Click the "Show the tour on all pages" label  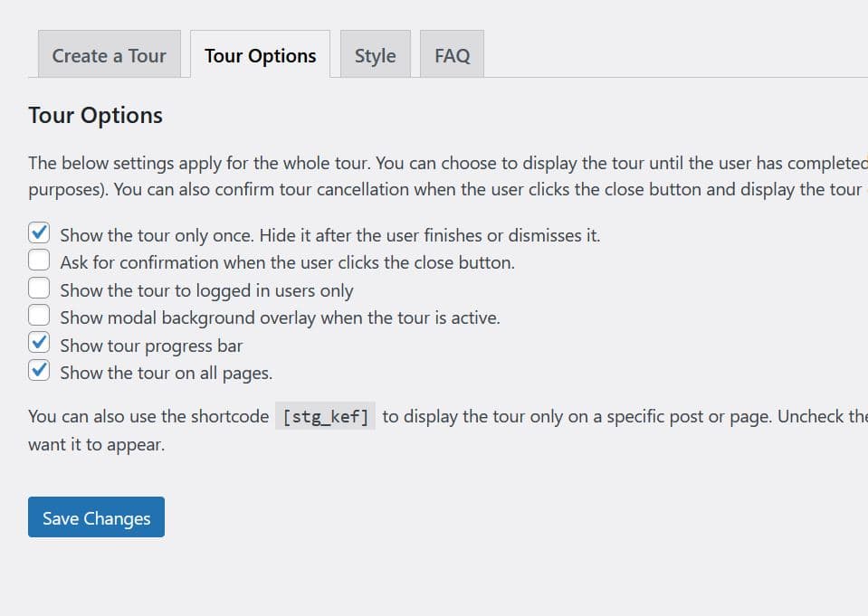tap(166, 373)
